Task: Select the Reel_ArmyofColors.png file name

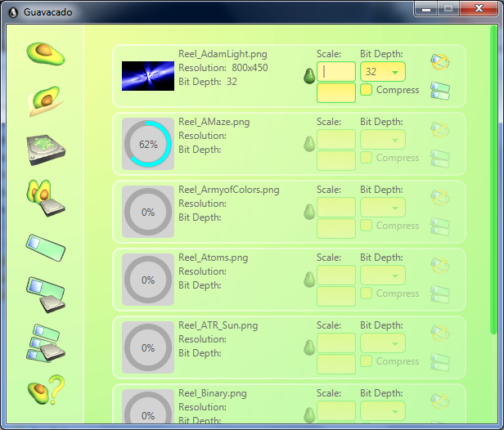Action: pyautogui.click(x=229, y=190)
